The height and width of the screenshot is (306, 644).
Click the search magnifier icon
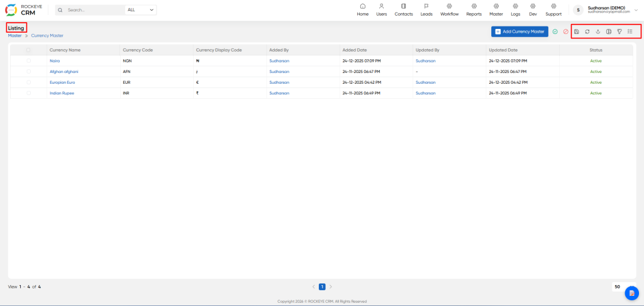[x=60, y=10]
